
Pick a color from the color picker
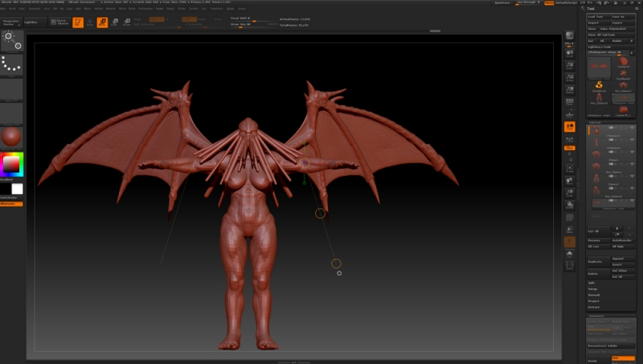point(11,164)
